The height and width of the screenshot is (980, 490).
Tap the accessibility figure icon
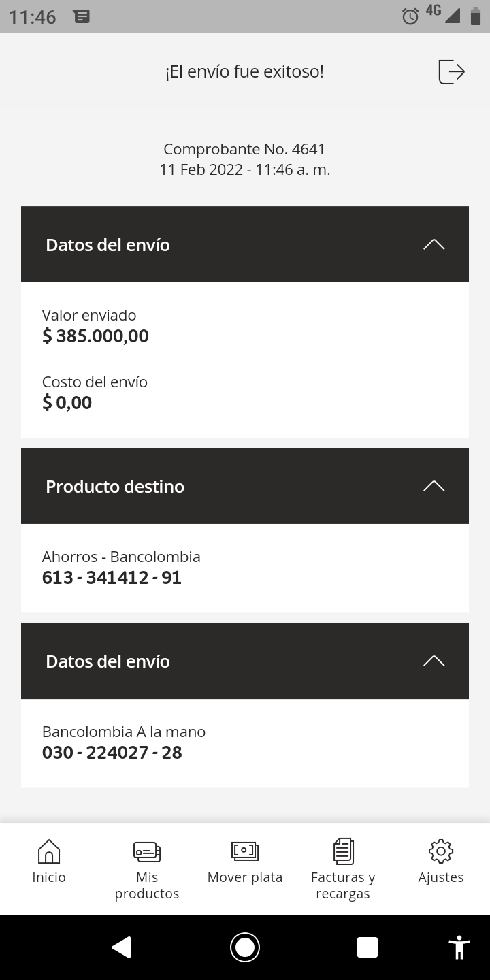coord(459,947)
